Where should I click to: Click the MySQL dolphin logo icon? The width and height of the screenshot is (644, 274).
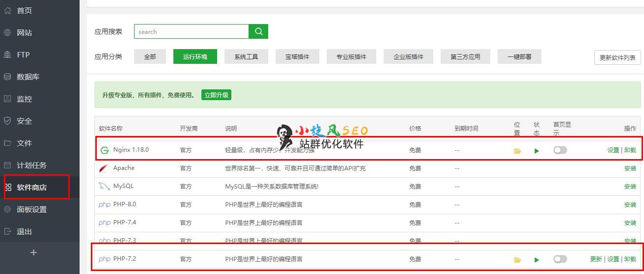pyautogui.click(x=104, y=187)
